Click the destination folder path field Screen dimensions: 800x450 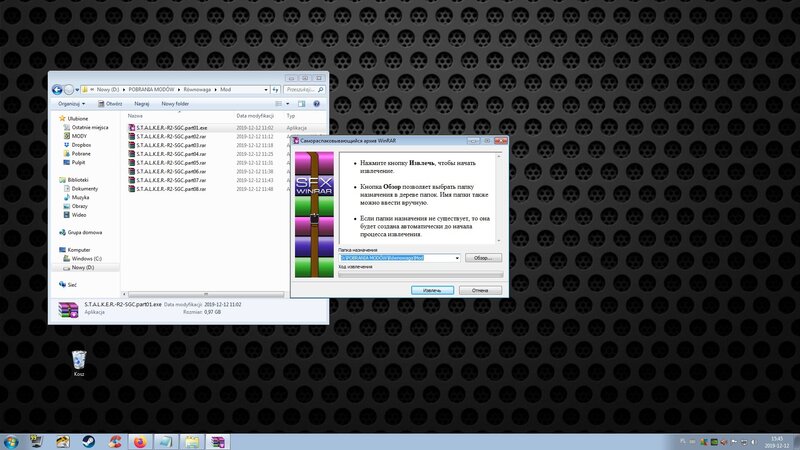395,258
